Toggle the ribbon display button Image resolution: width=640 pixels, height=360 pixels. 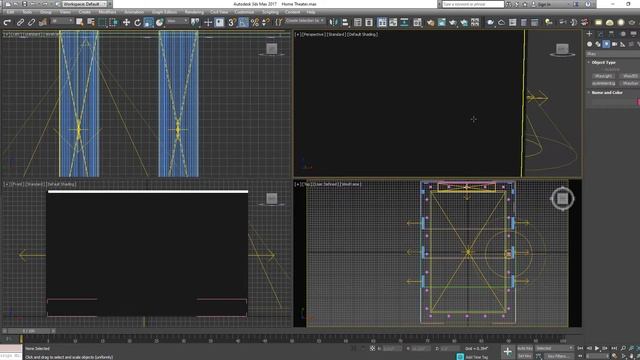(x=382, y=22)
